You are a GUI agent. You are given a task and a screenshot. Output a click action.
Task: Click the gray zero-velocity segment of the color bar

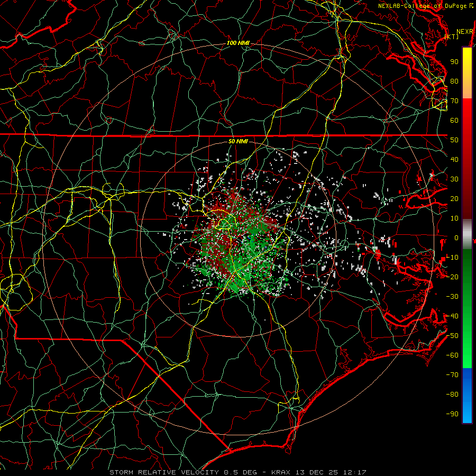467,234
